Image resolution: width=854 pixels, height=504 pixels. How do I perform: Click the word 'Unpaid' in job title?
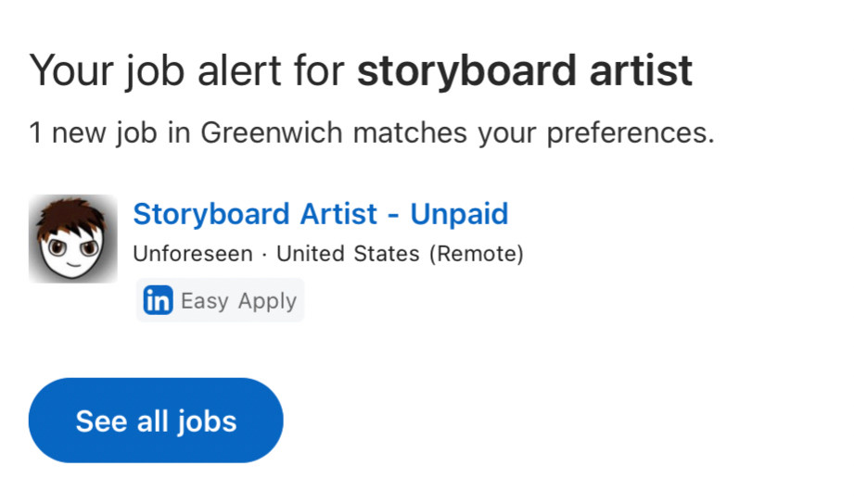pyautogui.click(x=459, y=213)
